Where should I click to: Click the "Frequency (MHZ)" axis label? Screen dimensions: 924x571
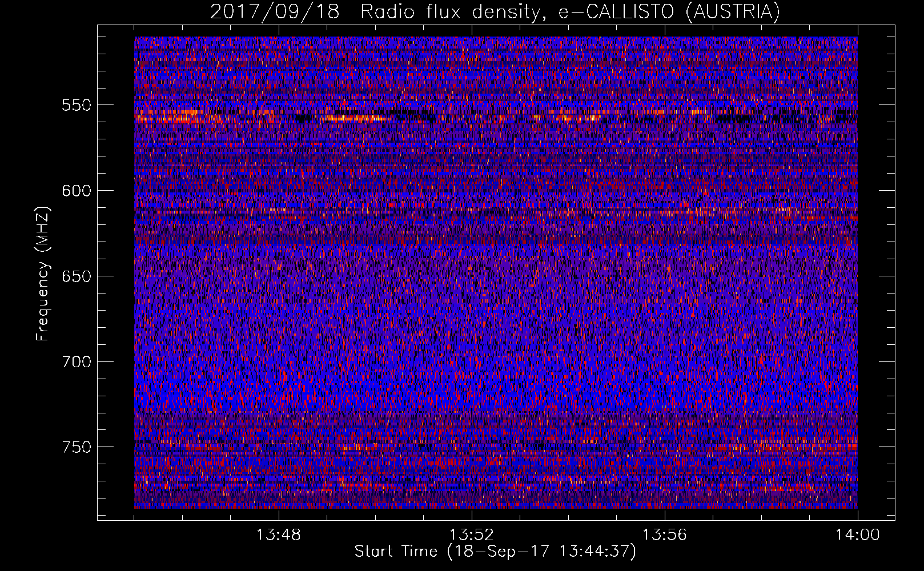pyautogui.click(x=43, y=274)
